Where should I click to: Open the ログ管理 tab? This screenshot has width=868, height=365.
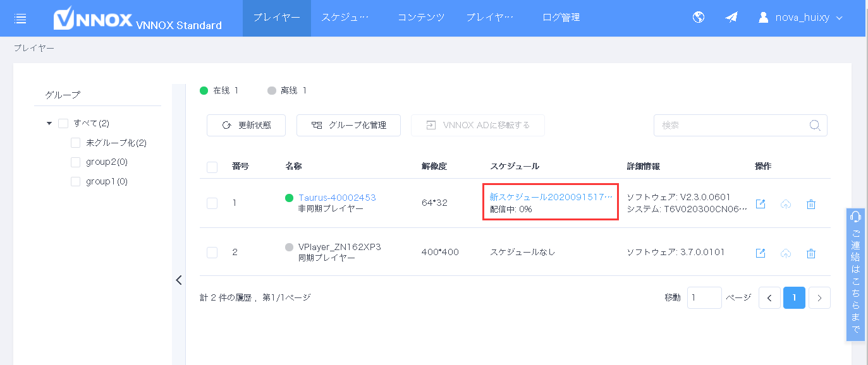point(561,18)
